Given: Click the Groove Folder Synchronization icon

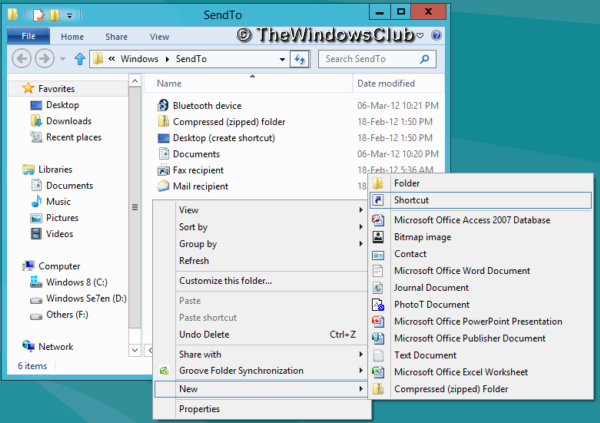Looking at the screenshot, I should pos(164,371).
